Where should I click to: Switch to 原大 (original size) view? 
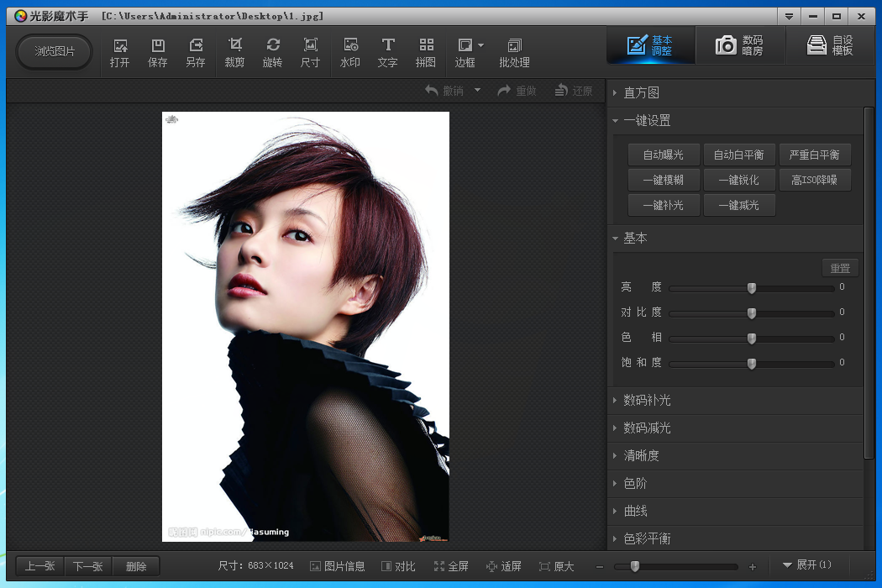tap(556, 566)
